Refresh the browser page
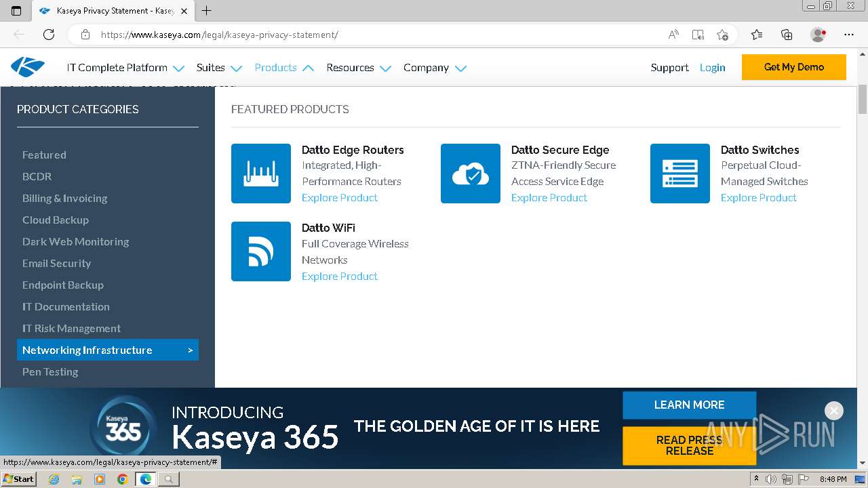This screenshot has width=868, height=488. (x=49, y=35)
